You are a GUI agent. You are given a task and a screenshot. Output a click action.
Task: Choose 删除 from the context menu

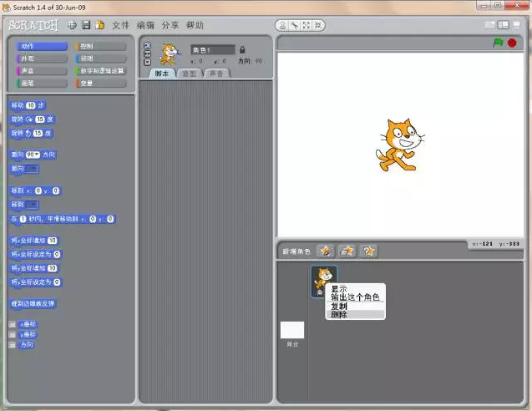click(x=355, y=314)
